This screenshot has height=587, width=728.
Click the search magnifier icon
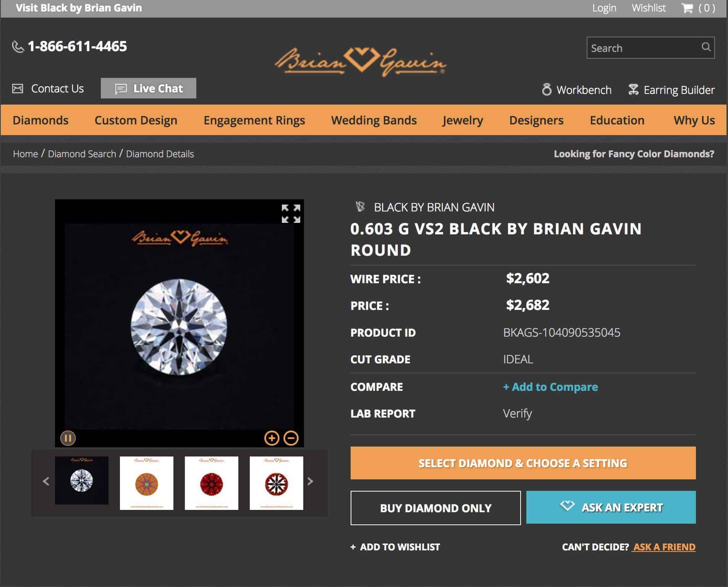click(x=706, y=47)
